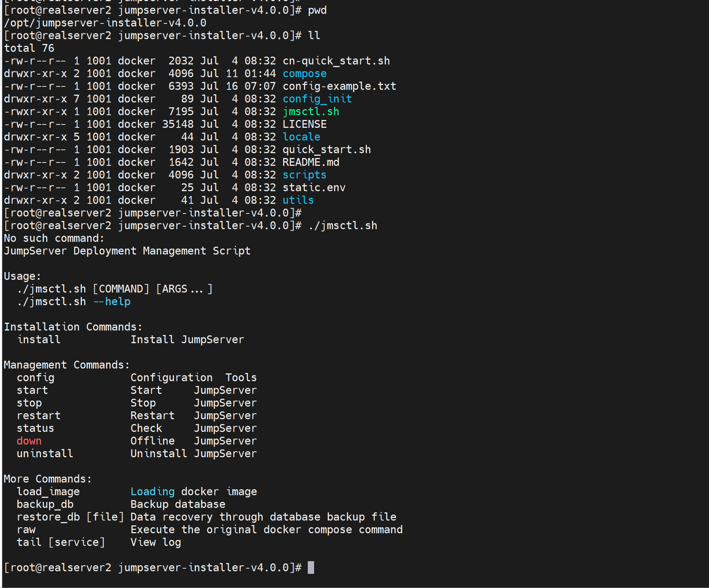This screenshot has height=588, width=709.
Task: Click the locale directory in listing
Action: click(301, 137)
